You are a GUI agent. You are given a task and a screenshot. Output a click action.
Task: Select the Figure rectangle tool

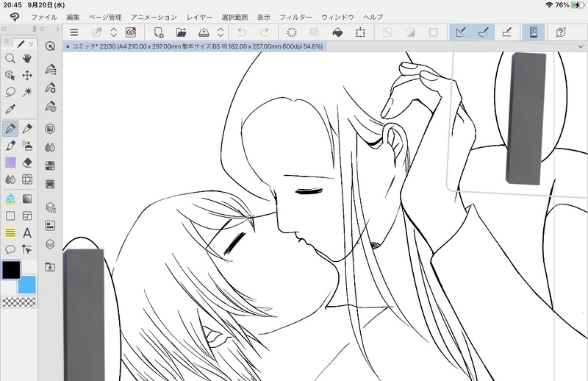[x=10, y=216]
